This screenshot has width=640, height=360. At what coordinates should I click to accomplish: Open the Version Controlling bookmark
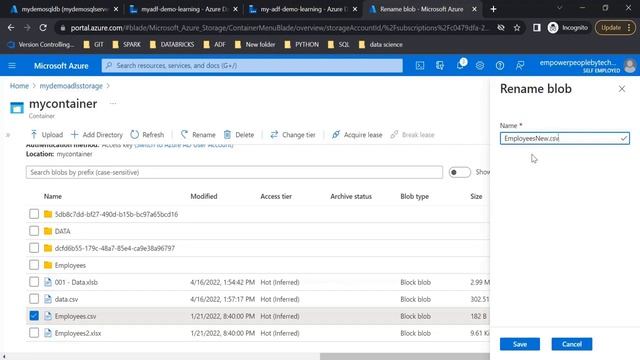click(41, 44)
